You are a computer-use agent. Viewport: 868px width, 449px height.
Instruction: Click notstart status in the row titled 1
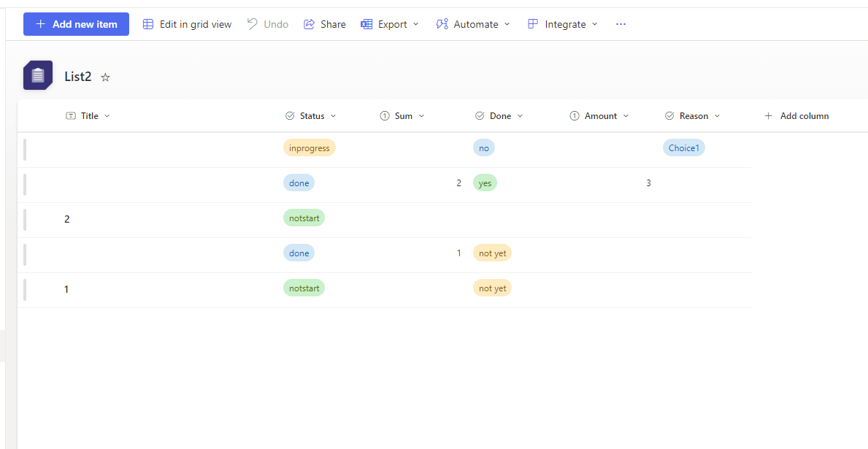tap(304, 288)
